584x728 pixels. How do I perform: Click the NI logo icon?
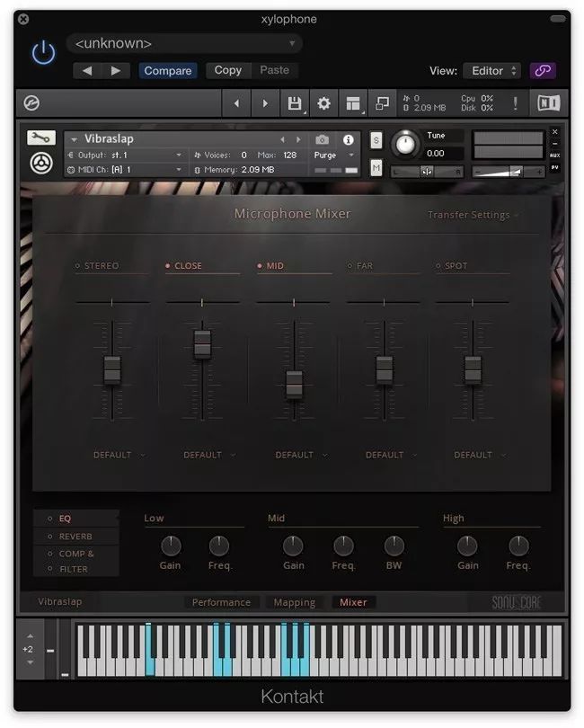(548, 103)
